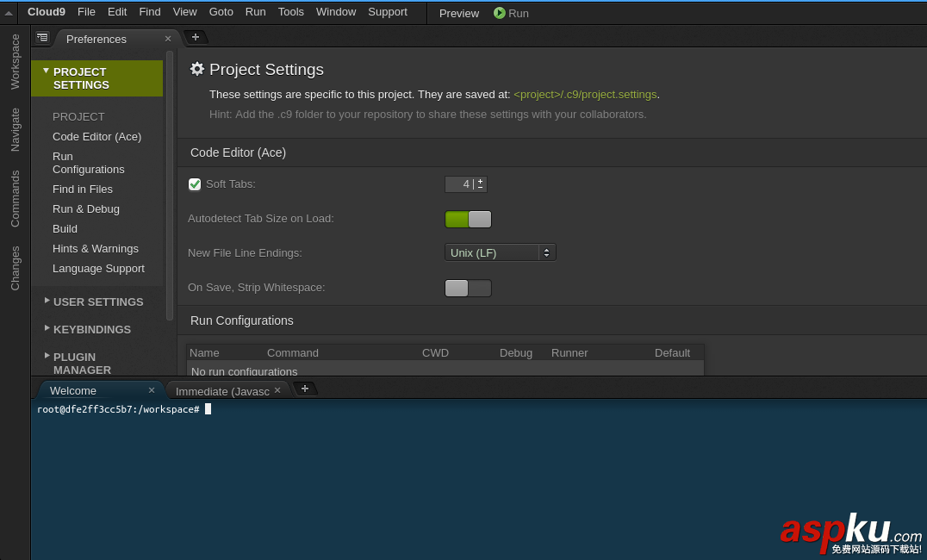Open the Changes side panel
This screenshot has height=560, width=927.
click(15, 268)
